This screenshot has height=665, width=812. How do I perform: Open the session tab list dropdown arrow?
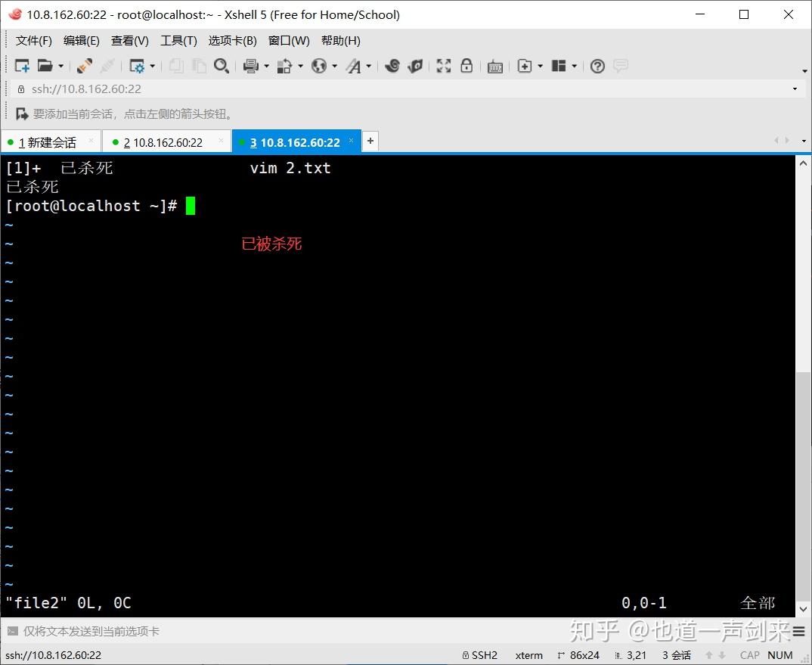804,141
